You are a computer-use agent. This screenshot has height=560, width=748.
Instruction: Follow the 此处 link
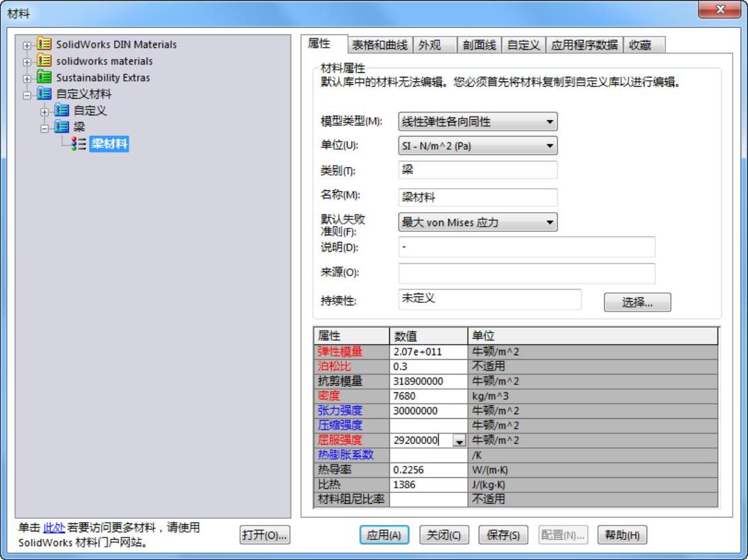tap(54, 528)
